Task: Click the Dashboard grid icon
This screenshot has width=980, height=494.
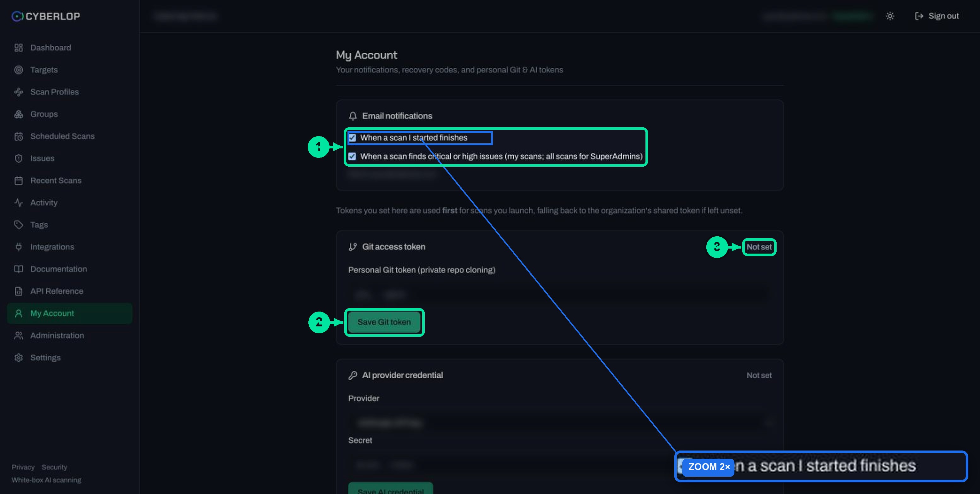Action: pyautogui.click(x=19, y=48)
